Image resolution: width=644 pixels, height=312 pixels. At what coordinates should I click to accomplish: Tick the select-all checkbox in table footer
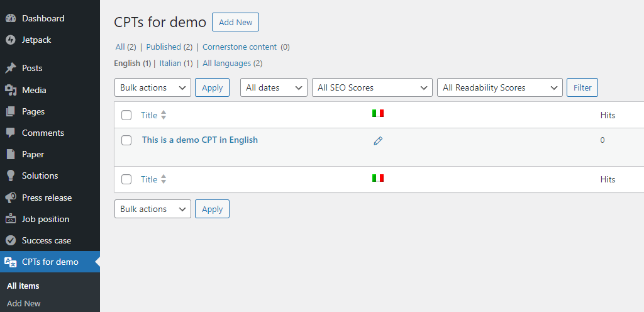click(126, 179)
